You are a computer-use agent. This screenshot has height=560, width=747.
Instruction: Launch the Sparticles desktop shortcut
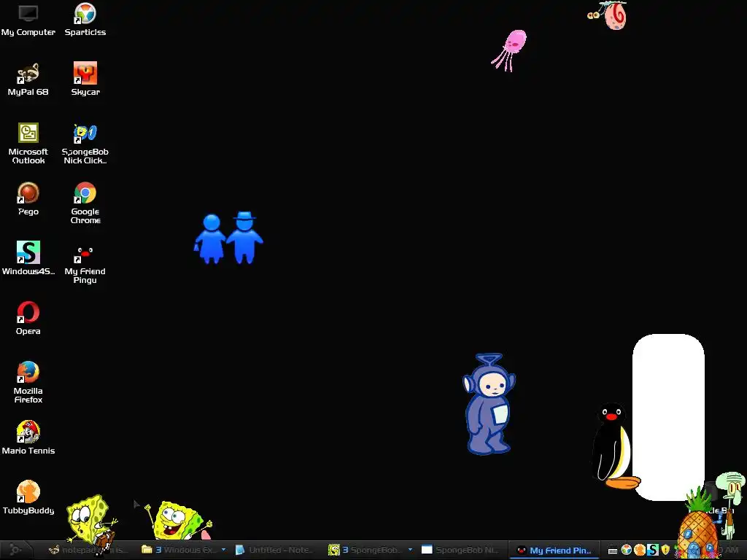[x=85, y=20]
